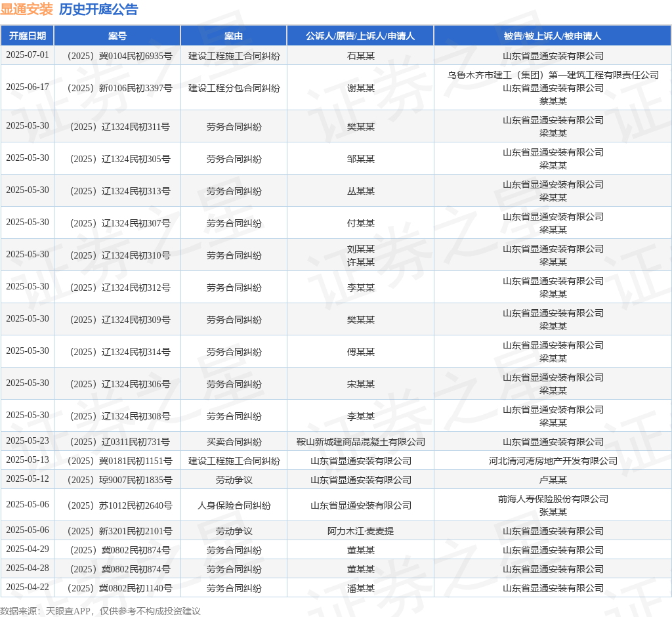Click defendant 乌鲁木齐市建工（集团）第一建筑工程有限责任公司
The height and width of the screenshot is (617, 672).
coord(553,75)
